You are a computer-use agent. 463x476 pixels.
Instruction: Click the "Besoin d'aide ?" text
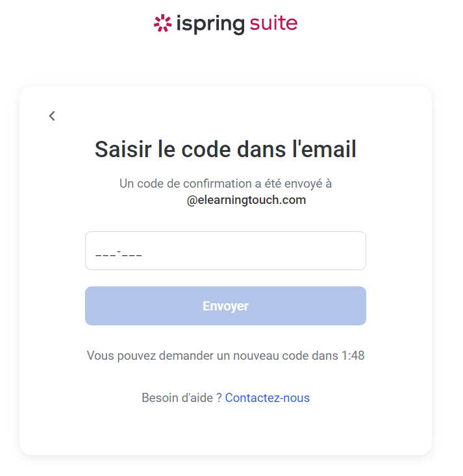(x=182, y=398)
